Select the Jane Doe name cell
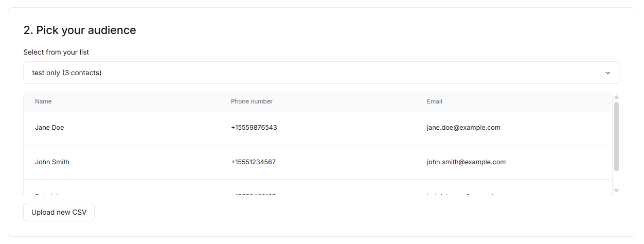The height and width of the screenshot is (244, 644). (x=49, y=128)
